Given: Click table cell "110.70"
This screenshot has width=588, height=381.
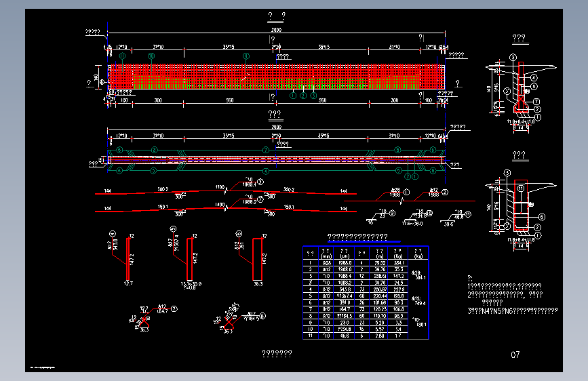Looking at the screenshot, I should pyautogui.click(x=380, y=316).
